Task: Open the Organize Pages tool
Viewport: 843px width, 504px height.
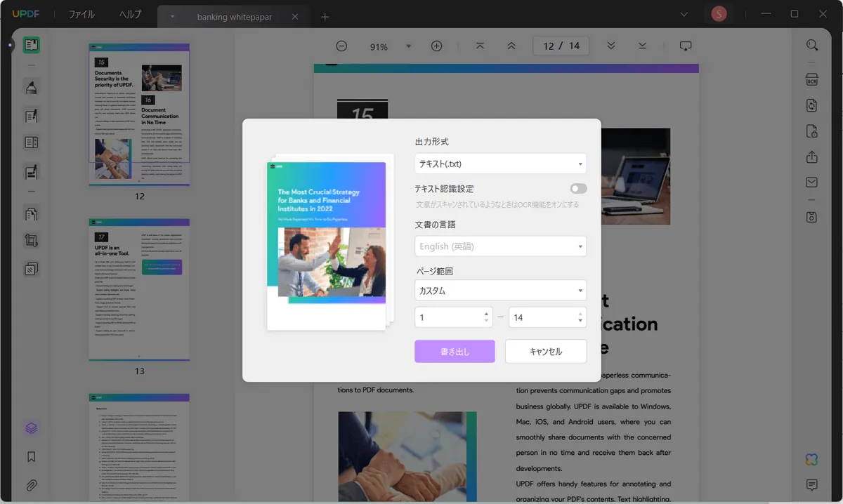Action: point(31,213)
